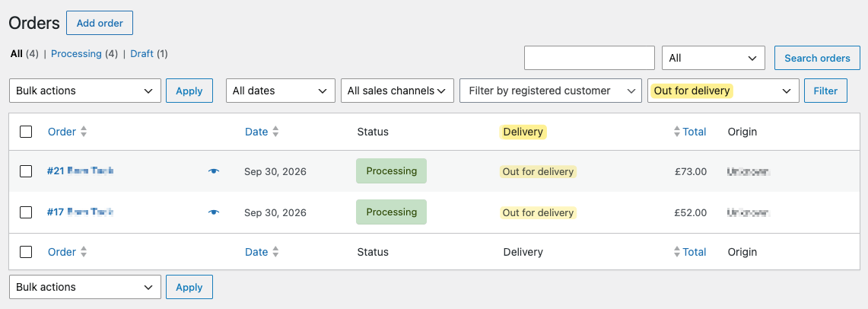868x309 pixels.
Task: Tick the select-all checkbox in the header
Action: tap(26, 132)
